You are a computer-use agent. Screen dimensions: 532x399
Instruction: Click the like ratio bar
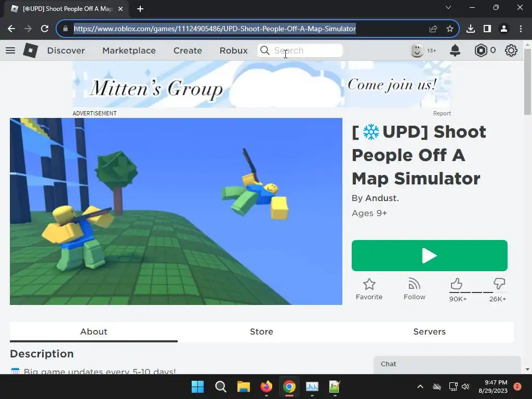pyautogui.click(x=478, y=292)
